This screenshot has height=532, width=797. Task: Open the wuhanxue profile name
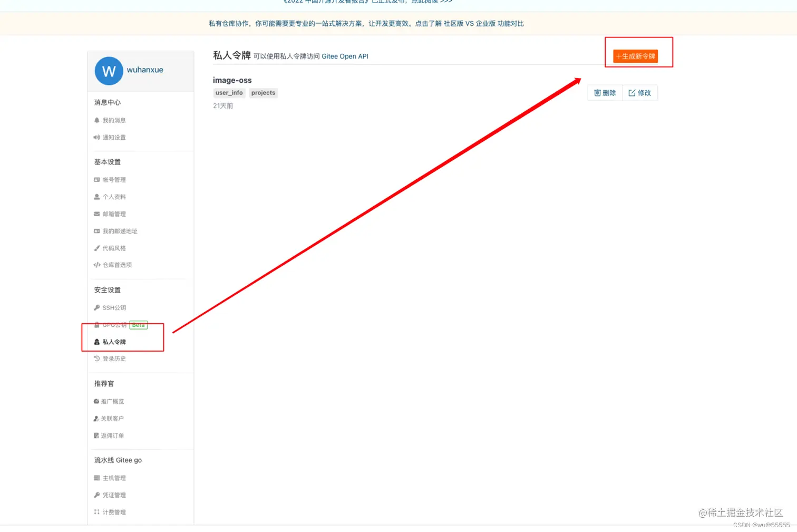[145, 70]
